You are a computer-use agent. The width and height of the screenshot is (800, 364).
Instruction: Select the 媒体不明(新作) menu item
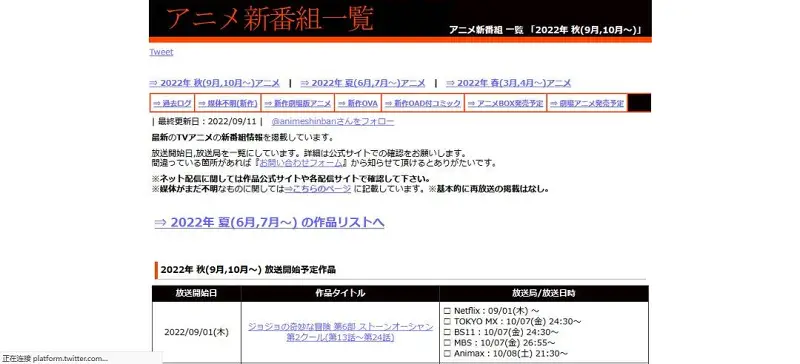click(x=228, y=103)
